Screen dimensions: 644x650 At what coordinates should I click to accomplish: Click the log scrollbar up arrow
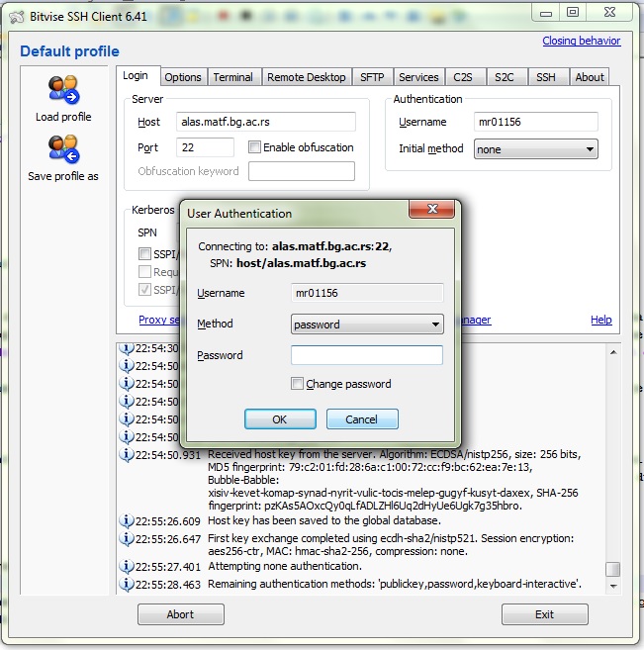point(613,352)
